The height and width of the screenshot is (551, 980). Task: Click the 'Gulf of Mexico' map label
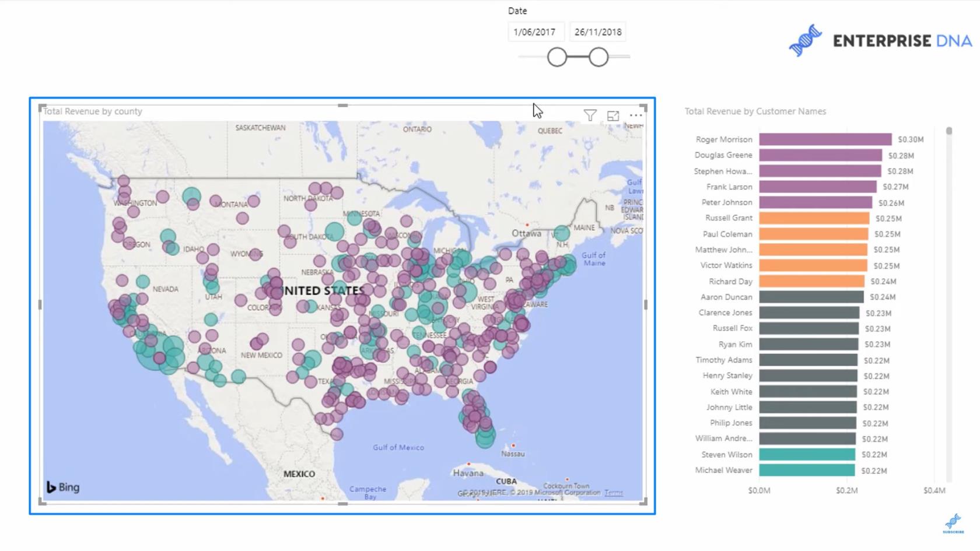pos(398,447)
